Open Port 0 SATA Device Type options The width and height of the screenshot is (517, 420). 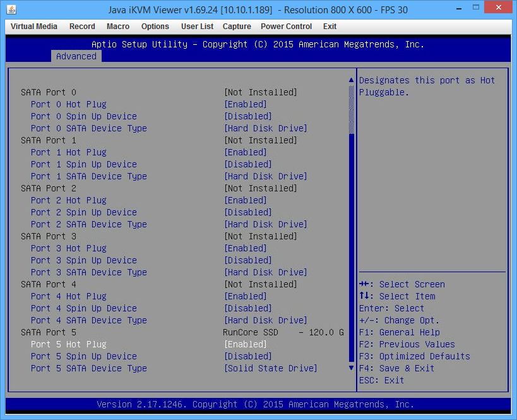click(265, 128)
